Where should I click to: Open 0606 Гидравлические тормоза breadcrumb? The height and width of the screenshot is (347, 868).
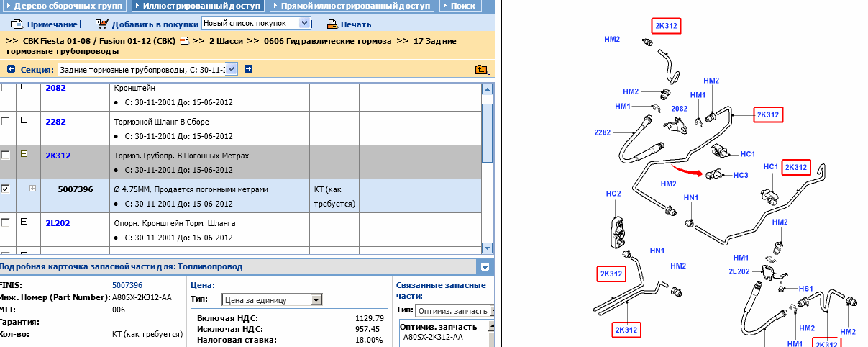328,42
